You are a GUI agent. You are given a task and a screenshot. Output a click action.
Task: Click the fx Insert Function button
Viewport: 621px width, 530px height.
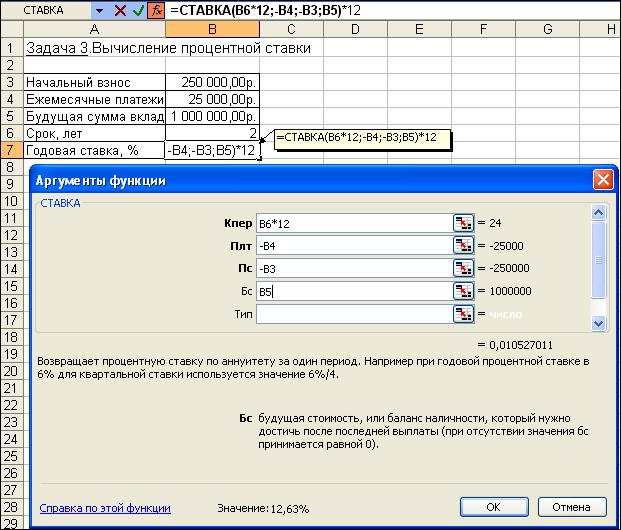pyautogui.click(x=157, y=10)
